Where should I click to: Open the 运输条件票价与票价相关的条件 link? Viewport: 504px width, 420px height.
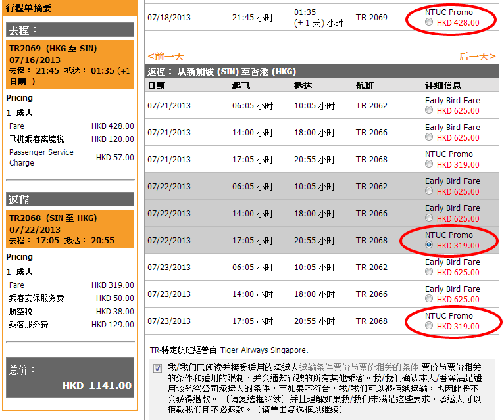pos(359,367)
